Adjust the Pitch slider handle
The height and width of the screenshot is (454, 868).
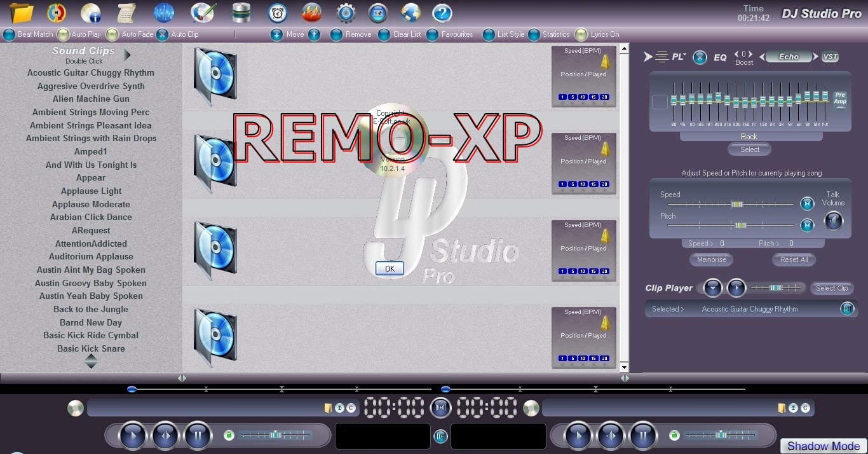click(x=740, y=225)
